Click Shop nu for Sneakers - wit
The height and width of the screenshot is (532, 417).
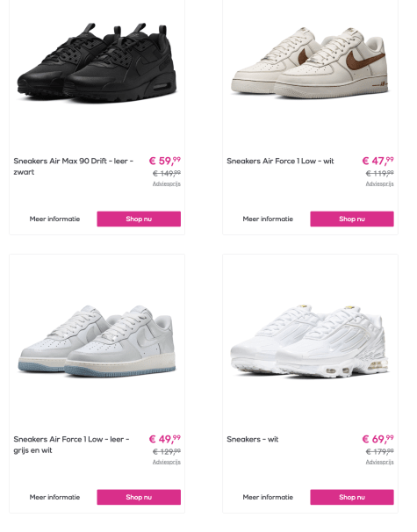click(x=352, y=497)
